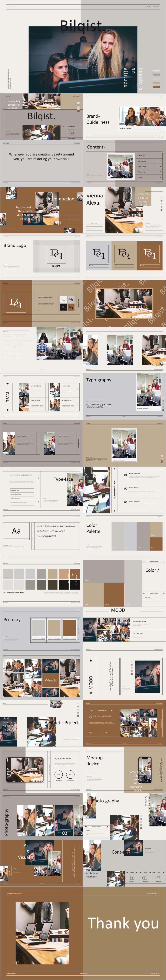The image size is (166, 980).
Task: Click the 'THE UNIQUE LOGO MARK' caption
Action: click(x=45, y=298)
